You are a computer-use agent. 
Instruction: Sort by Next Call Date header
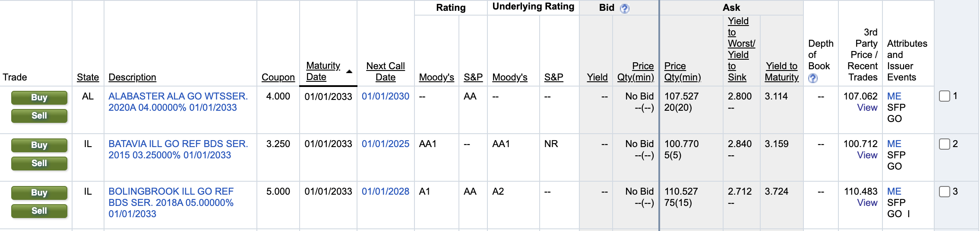(385, 71)
